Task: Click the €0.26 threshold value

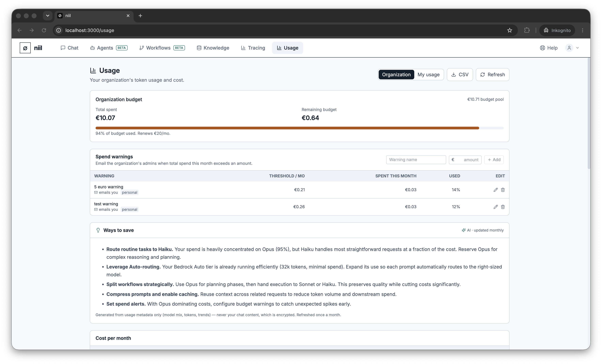Action: 299,207
